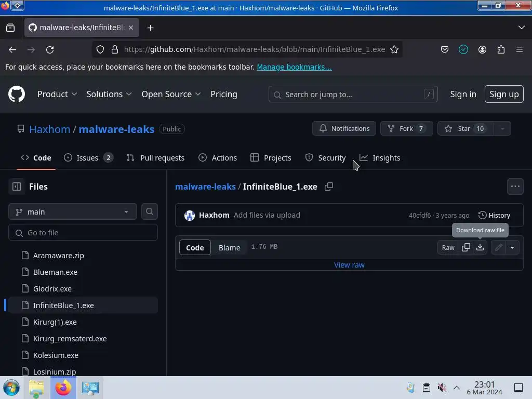Expand the Open Source menu
This screenshot has height=399, width=532.
pos(171,95)
